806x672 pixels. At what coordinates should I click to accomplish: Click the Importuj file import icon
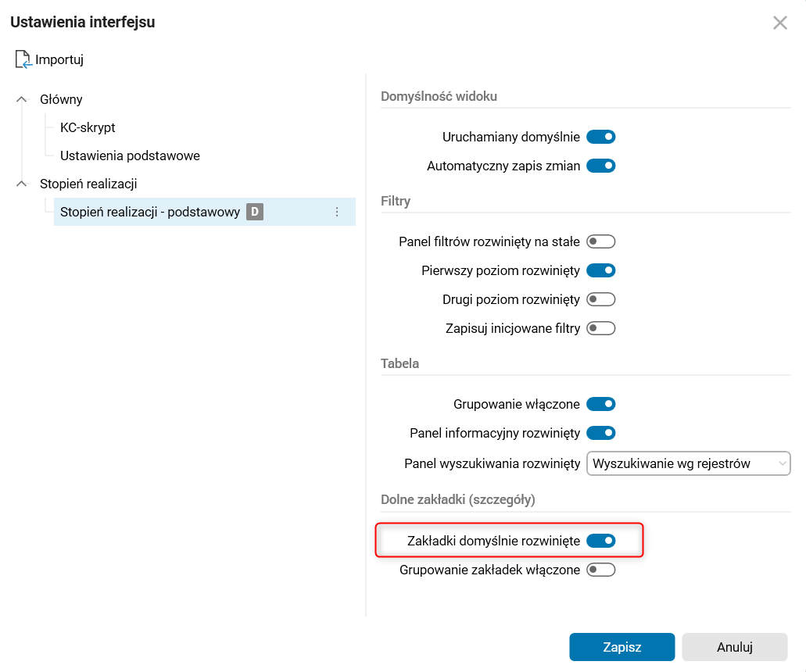[x=23, y=59]
